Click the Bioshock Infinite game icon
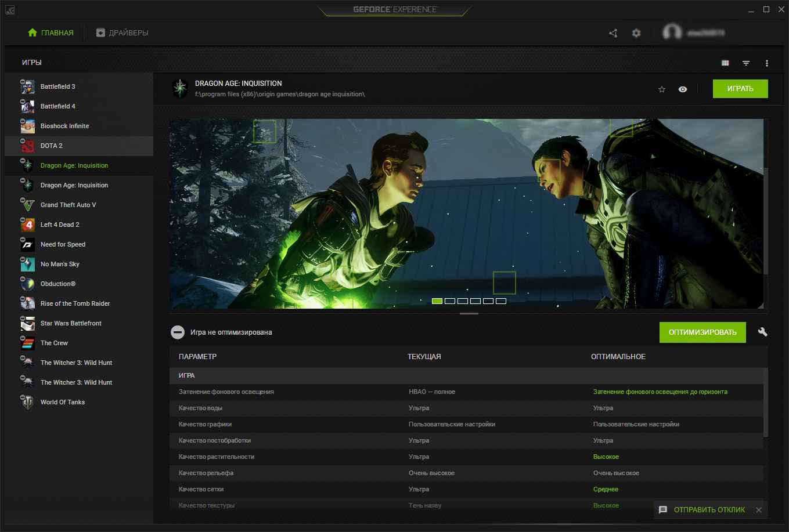The image size is (789, 532). tap(28, 126)
